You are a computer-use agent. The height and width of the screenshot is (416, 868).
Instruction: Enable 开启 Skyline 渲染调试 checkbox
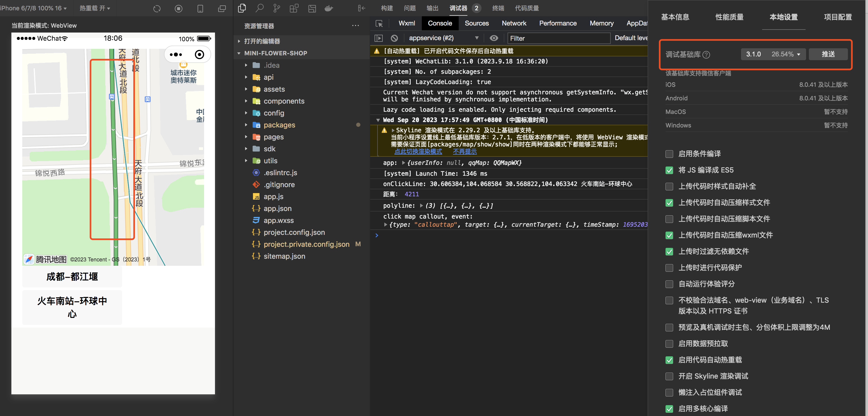pyautogui.click(x=669, y=376)
